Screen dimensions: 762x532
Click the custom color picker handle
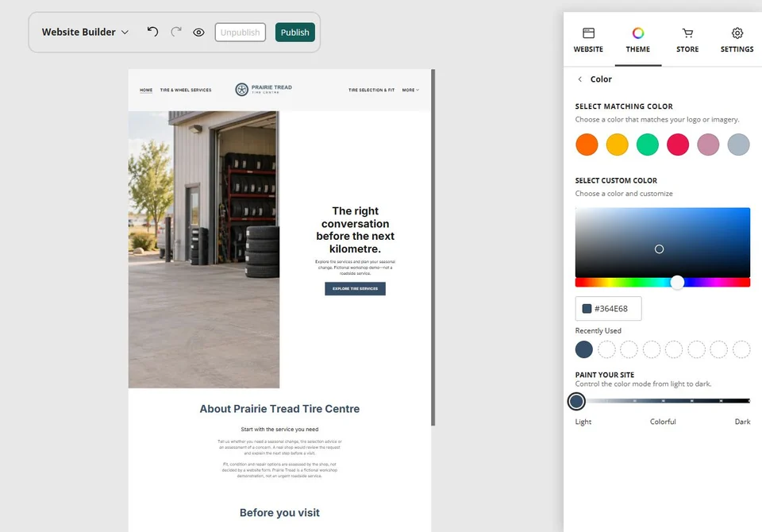[x=659, y=249]
